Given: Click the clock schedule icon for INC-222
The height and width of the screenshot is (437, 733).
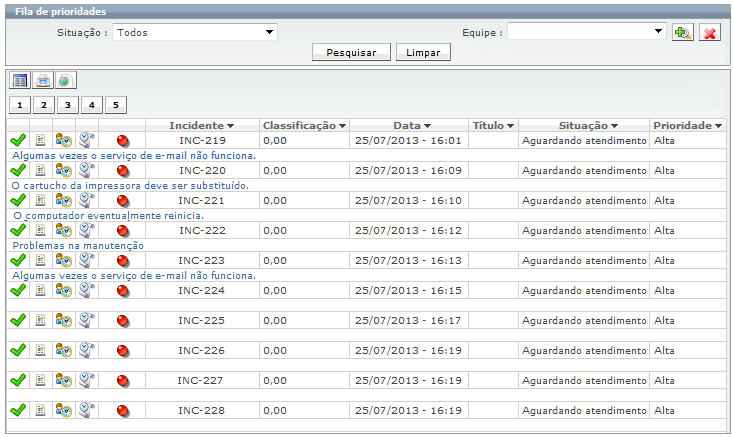Looking at the screenshot, I should [86, 231].
